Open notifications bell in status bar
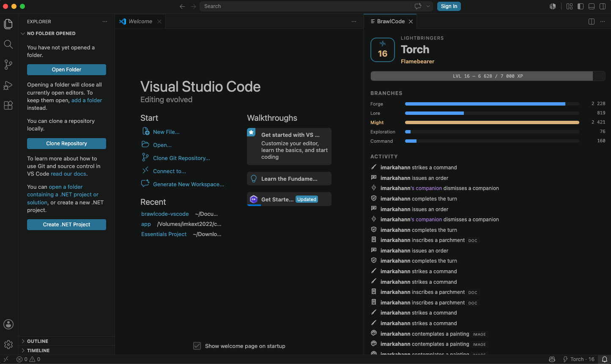 coord(605,359)
